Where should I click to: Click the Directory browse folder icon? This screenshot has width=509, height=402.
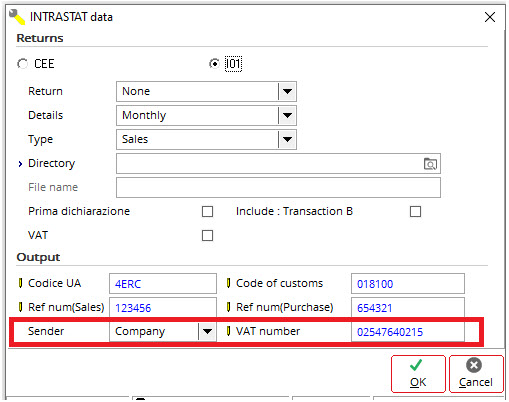(430, 164)
